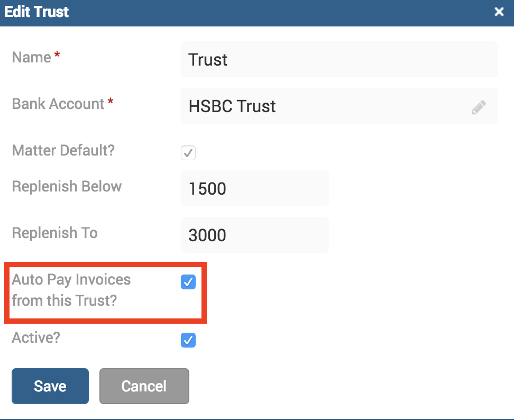Disable the Active checkbox
The height and width of the screenshot is (420, 514).
coord(188,340)
